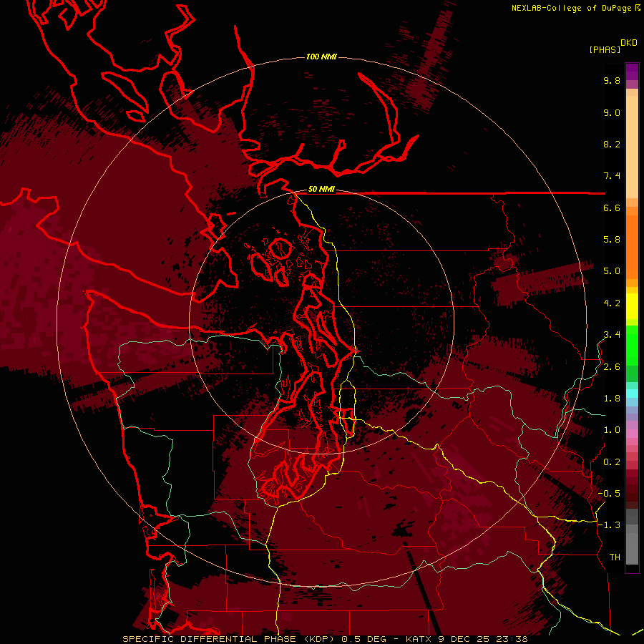Click the 50 NMI range ring label

(321, 190)
